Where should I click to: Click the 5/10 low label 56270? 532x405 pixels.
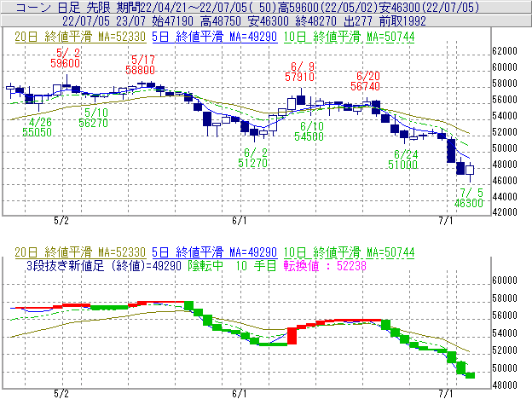click(x=93, y=123)
